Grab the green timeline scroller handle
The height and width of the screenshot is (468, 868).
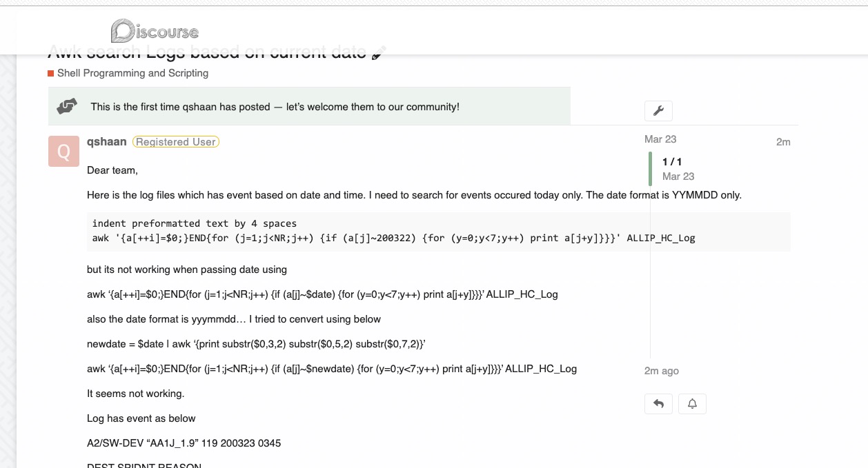point(650,169)
